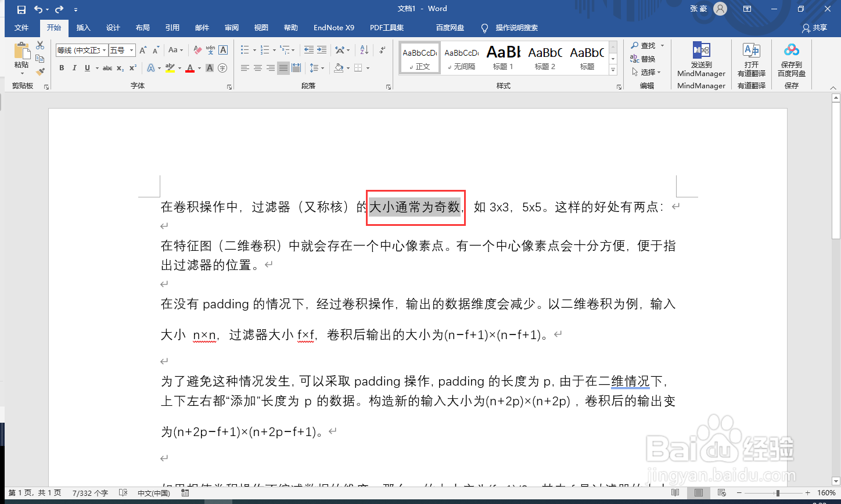Decrease paragraph indent
Screen dimensions: 841x504
click(x=309, y=51)
